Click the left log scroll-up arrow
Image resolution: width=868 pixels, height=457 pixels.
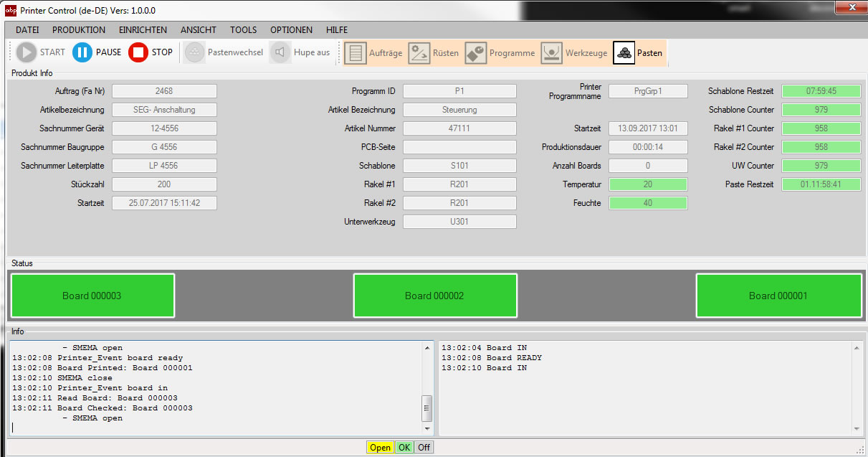coord(427,347)
